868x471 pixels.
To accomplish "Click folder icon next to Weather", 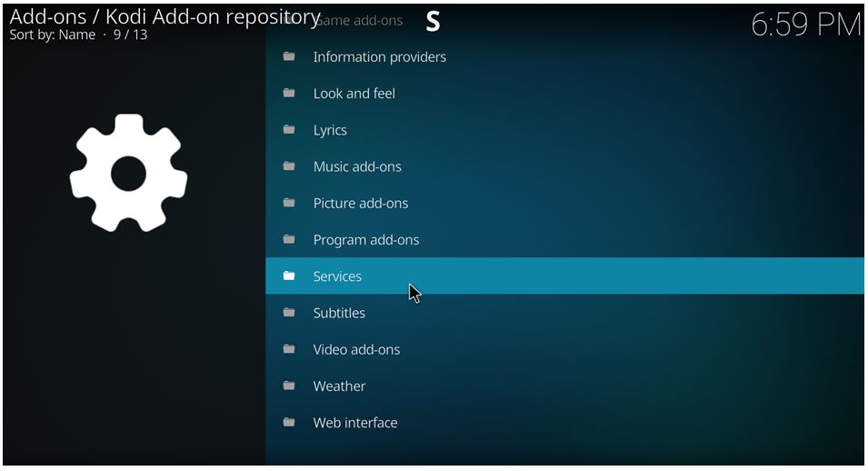I will (x=289, y=386).
